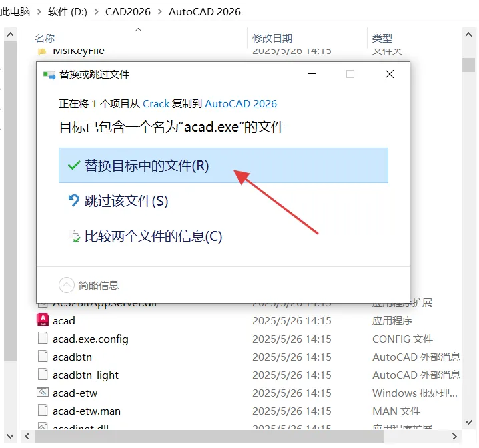479x448 pixels.
Task: Select the acadbtn_light file icon
Action: (43, 375)
